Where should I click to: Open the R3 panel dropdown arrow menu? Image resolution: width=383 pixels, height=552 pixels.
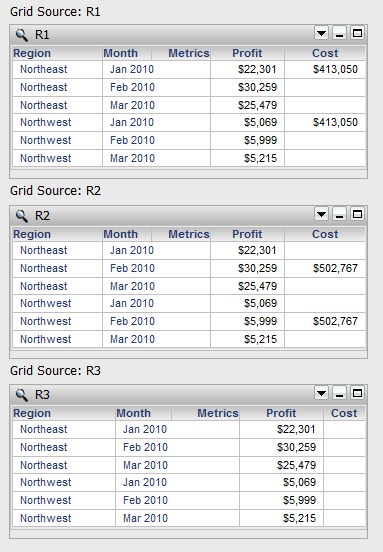(x=321, y=393)
